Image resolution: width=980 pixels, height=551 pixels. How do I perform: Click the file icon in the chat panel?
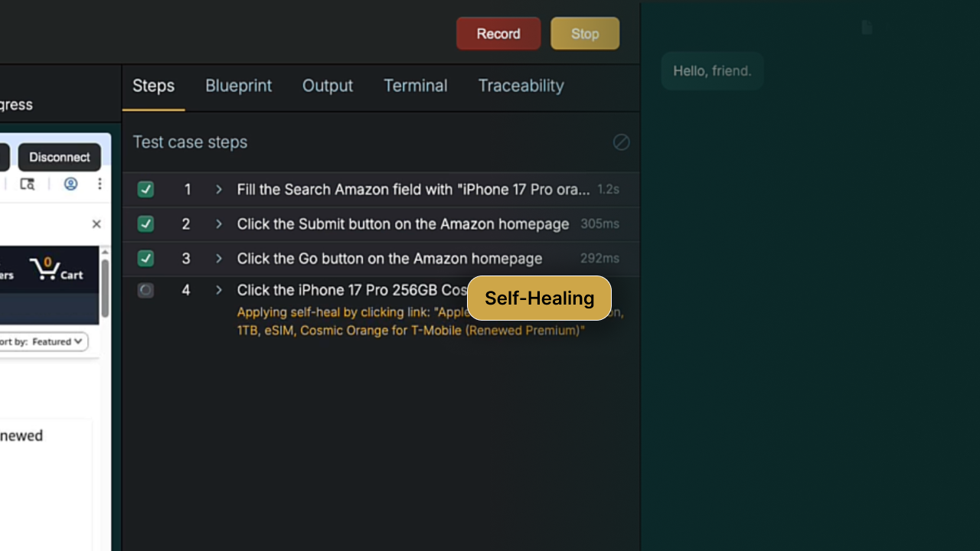867,28
